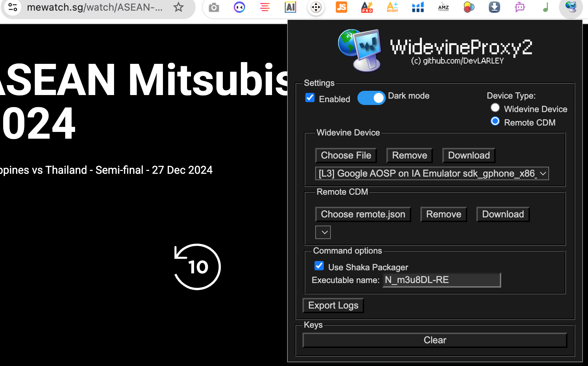Select Widevine Device radio option
Image resolution: width=588 pixels, height=366 pixels.
[x=495, y=107]
